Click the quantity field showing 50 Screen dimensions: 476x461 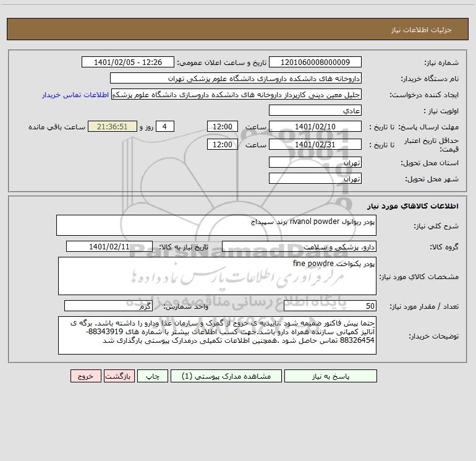(330, 306)
